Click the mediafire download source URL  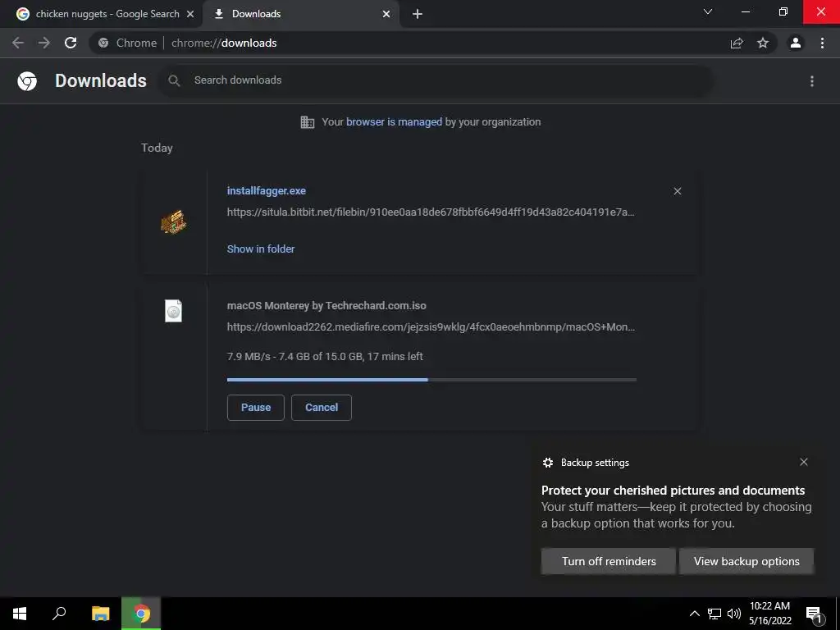431,326
